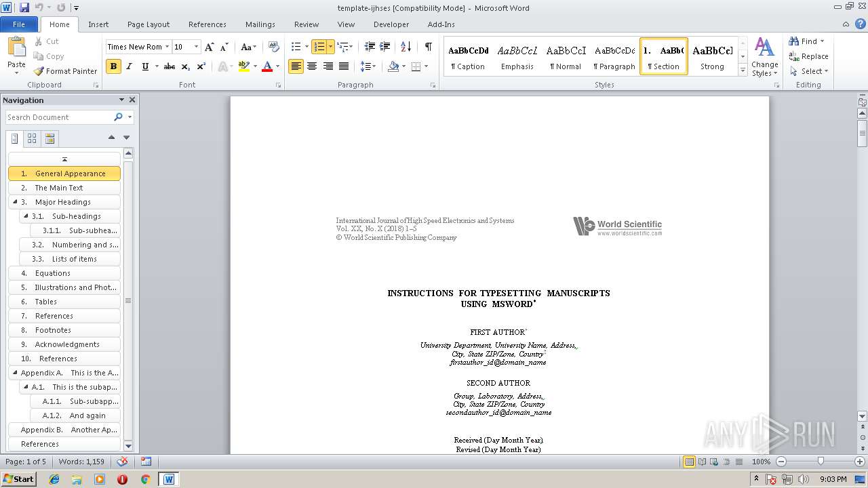This screenshot has height=488, width=868.
Task: Click the Paste button
Action: 16,54
